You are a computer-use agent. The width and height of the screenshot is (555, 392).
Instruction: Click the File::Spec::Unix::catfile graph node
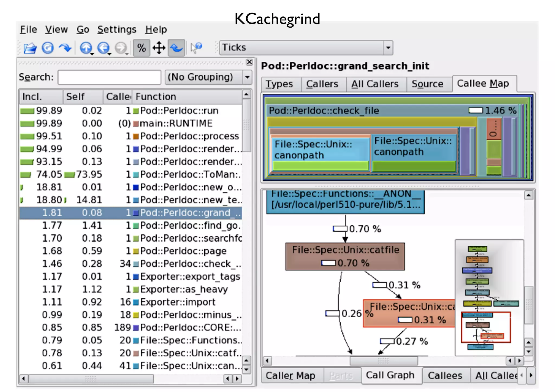(x=345, y=256)
